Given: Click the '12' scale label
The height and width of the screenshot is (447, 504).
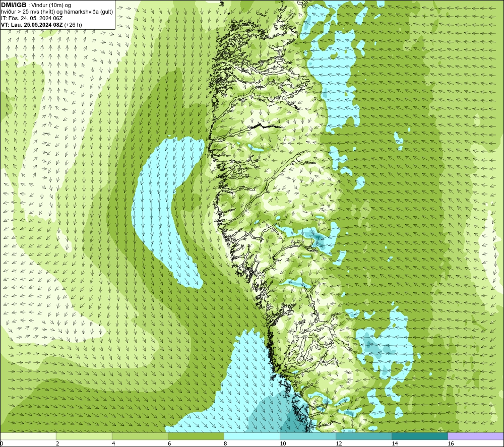Looking at the screenshot, I should click(x=339, y=443).
